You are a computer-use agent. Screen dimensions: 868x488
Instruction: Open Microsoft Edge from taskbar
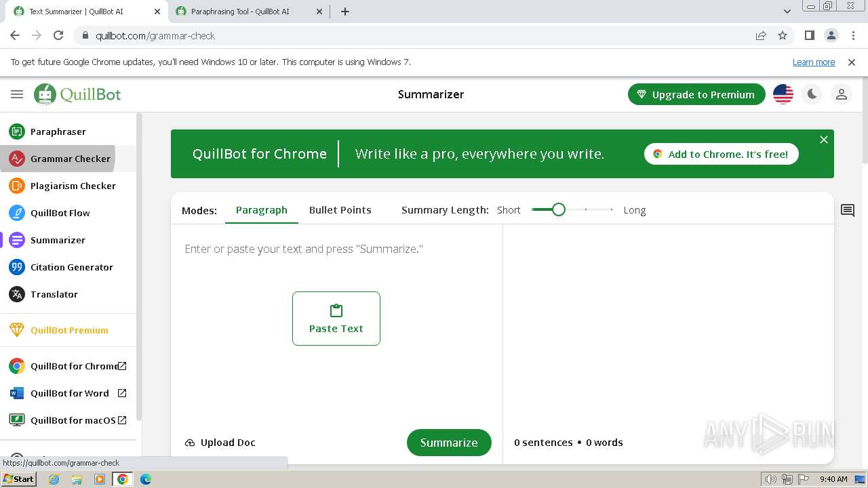pos(145,479)
